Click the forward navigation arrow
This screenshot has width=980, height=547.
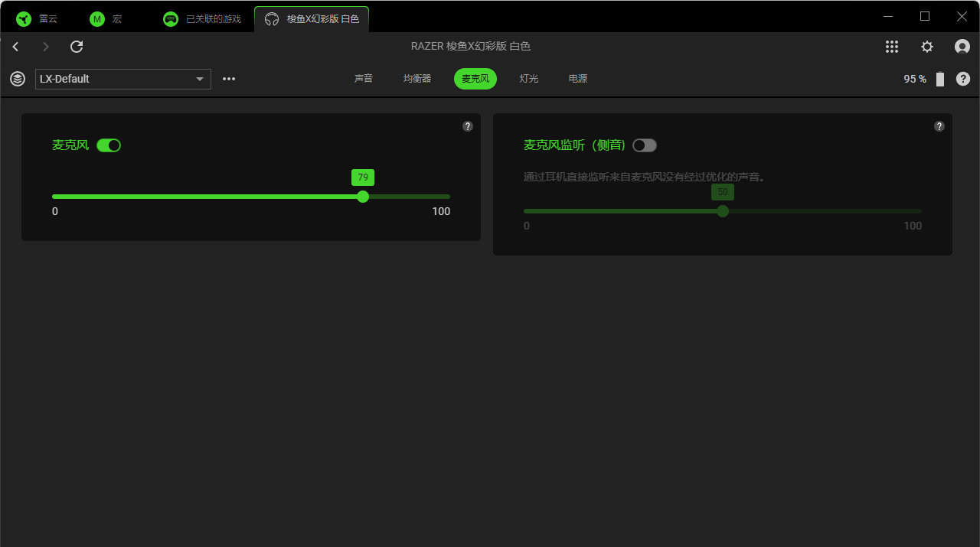tap(46, 47)
